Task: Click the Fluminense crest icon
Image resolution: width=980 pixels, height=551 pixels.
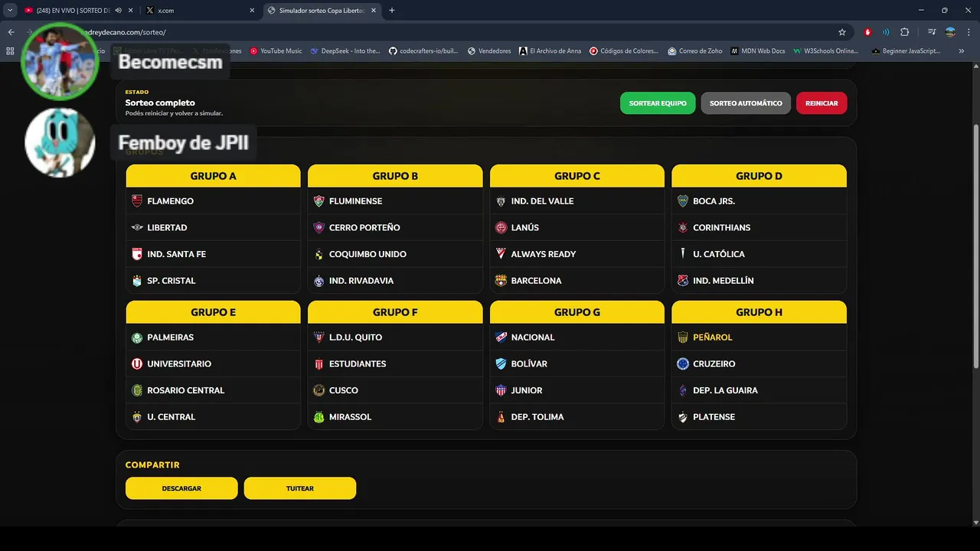Action: [318, 201]
